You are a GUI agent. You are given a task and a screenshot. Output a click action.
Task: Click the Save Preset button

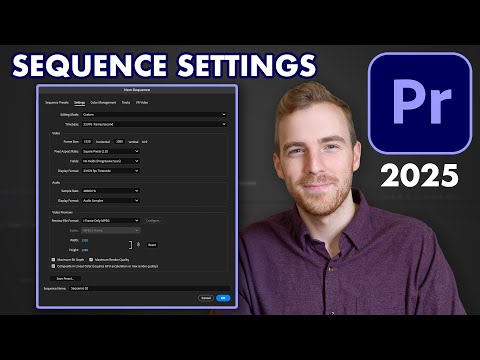65,278
